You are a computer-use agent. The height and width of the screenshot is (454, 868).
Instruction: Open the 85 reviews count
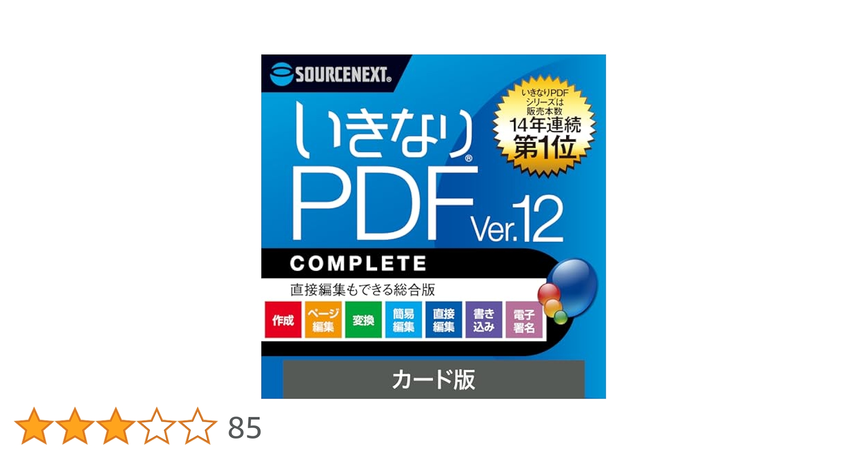244,428
